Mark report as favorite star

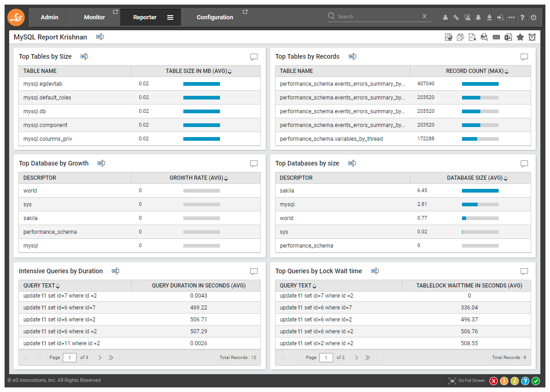click(x=520, y=37)
